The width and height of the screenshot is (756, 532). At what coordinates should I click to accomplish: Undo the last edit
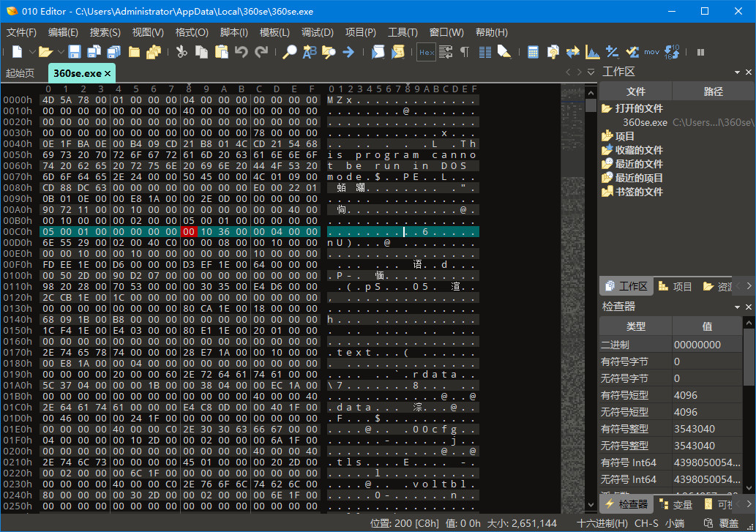241,52
